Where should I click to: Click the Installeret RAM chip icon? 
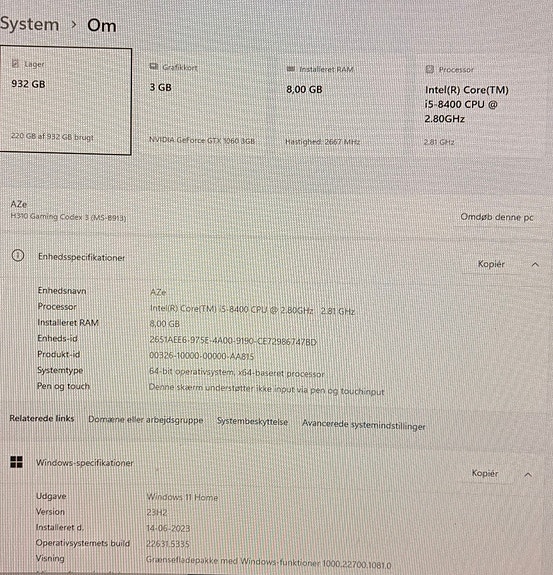(290, 69)
